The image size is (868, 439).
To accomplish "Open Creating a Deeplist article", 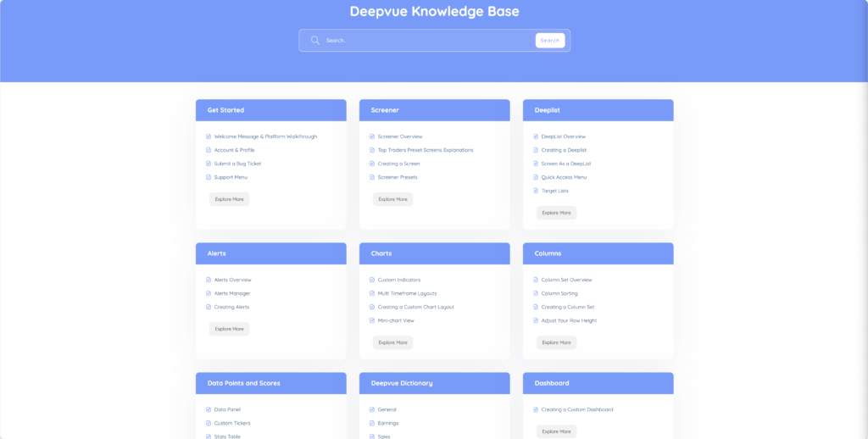I will point(564,150).
